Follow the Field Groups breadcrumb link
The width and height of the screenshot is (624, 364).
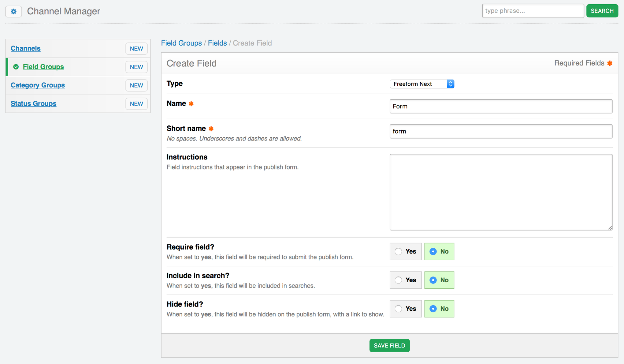pyautogui.click(x=181, y=43)
